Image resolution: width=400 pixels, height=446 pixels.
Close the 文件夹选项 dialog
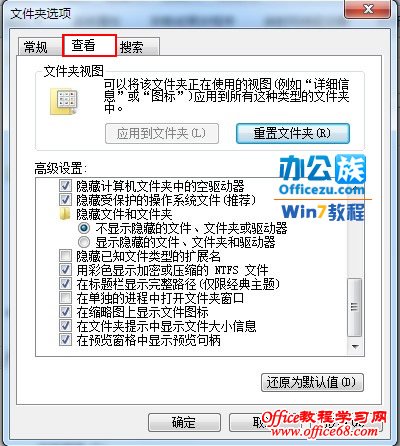[x=368, y=9]
